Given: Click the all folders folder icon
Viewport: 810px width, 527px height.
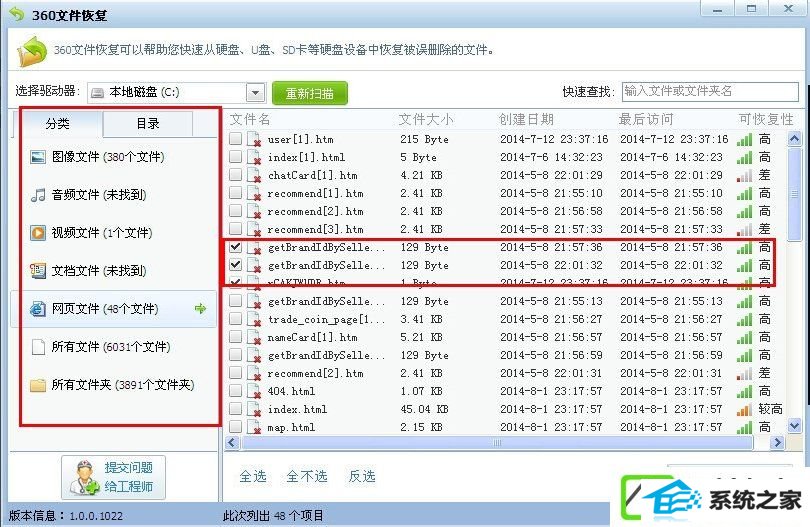Looking at the screenshot, I should 38,385.
